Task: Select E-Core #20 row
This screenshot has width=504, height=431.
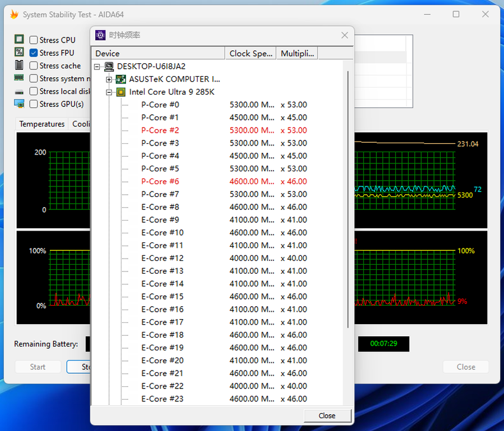Action: click(223, 360)
